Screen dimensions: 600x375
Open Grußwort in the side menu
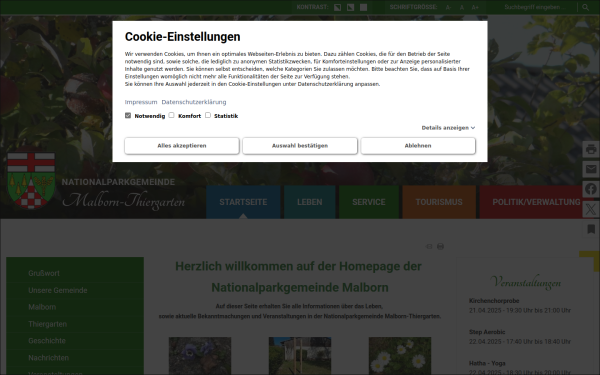[x=44, y=273]
